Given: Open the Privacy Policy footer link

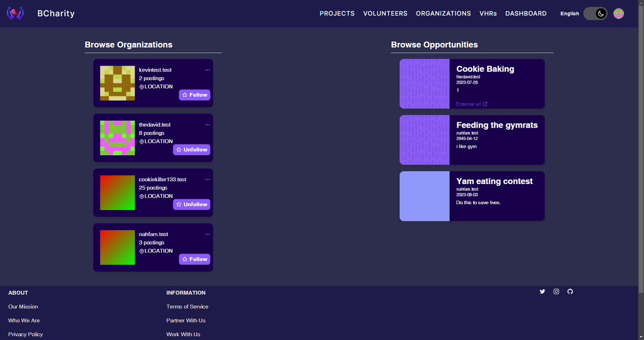Looking at the screenshot, I should click(26, 335).
